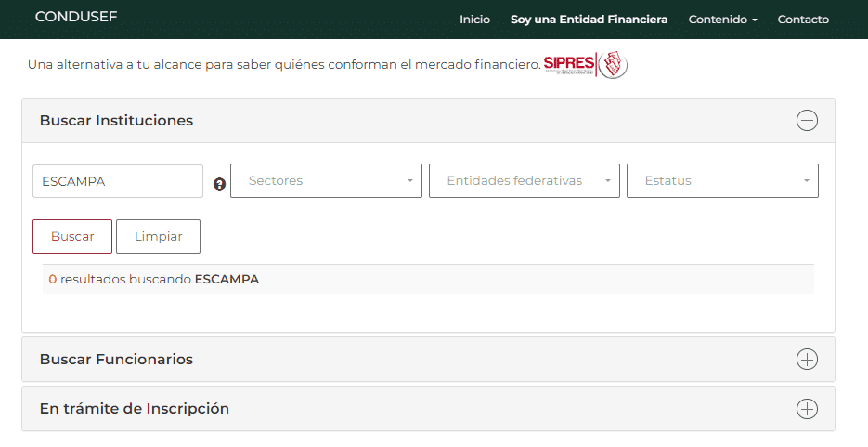Click the plus icon beside En trámite de Inscripción

click(x=807, y=409)
